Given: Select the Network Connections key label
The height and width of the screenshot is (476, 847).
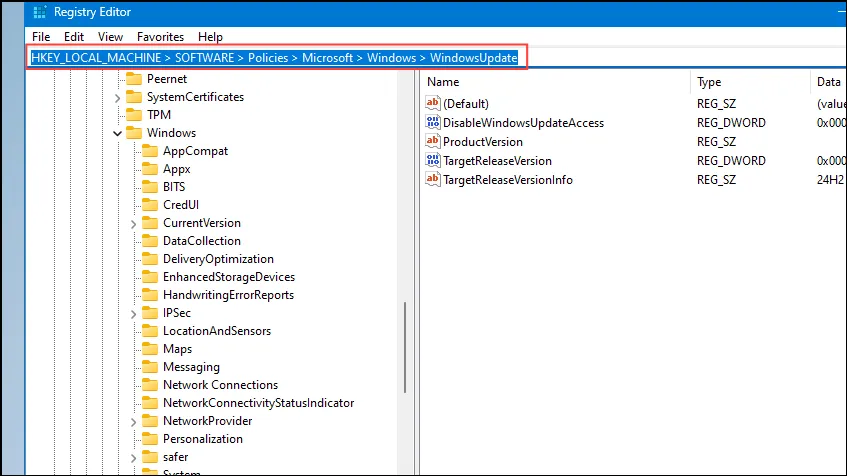Looking at the screenshot, I should click(x=220, y=385).
